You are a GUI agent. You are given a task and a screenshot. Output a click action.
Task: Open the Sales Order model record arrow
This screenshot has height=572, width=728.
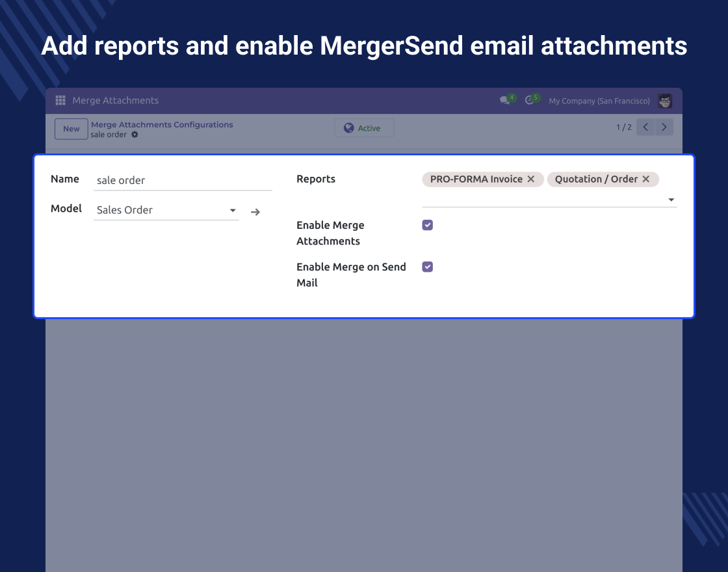pyautogui.click(x=255, y=212)
